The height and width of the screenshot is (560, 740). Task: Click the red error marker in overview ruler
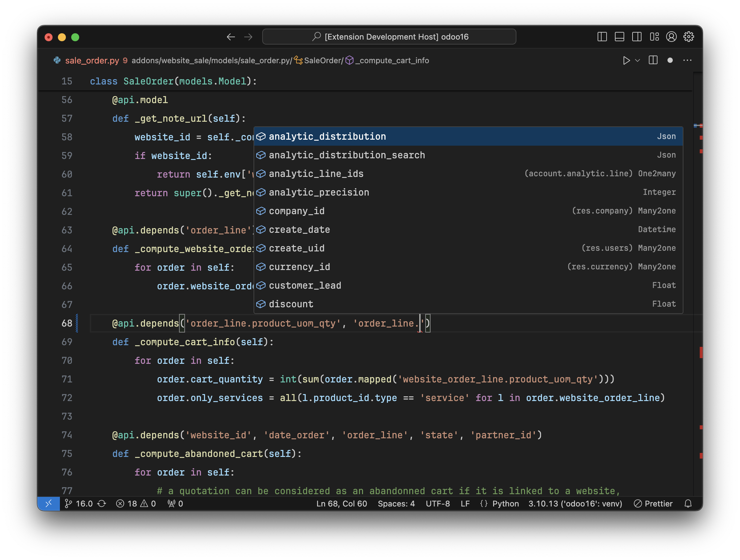tap(700, 352)
